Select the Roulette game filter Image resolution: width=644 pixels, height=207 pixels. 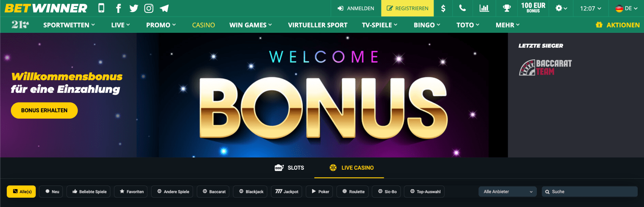coord(353,192)
